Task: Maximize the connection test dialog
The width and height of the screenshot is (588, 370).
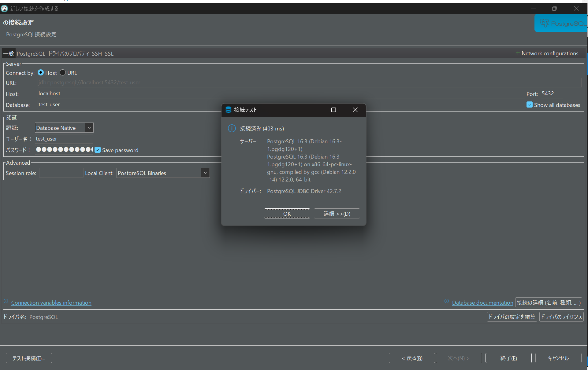Action: (x=333, y=110)
